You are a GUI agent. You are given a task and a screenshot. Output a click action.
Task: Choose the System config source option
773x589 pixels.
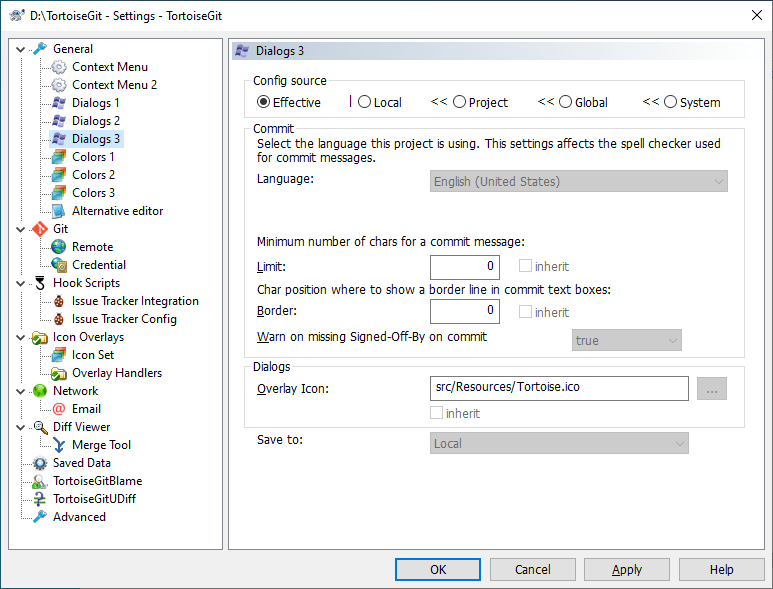click(671, 102)
